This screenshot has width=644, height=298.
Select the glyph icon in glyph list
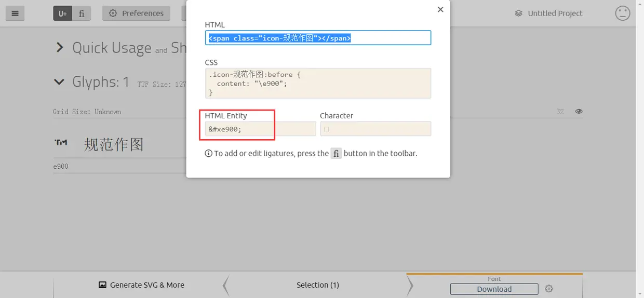61,142
